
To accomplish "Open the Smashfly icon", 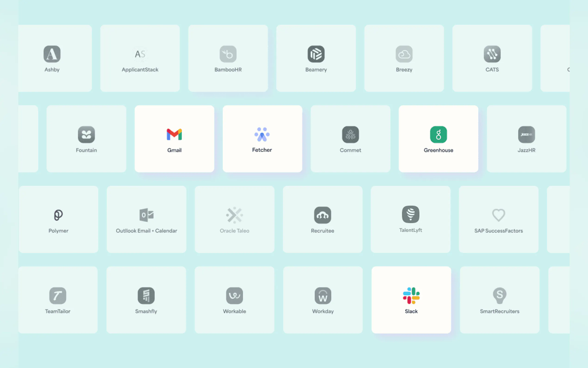I will coord(146,296).
